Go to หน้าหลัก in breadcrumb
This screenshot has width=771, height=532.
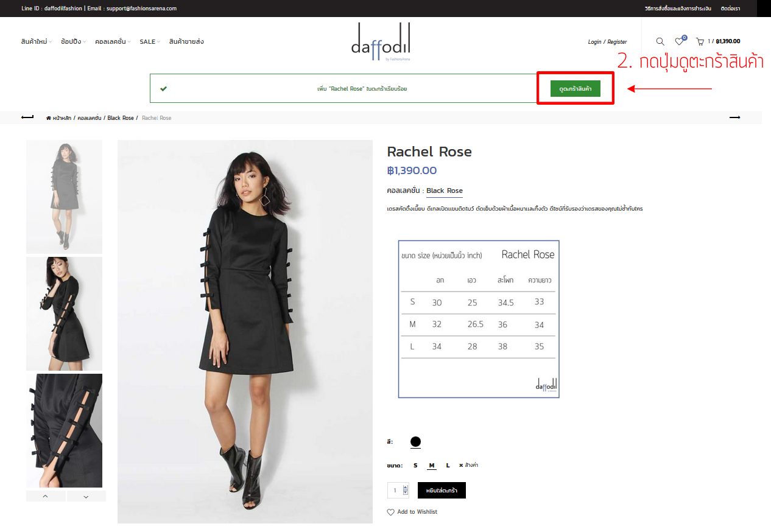pos(62,118)
